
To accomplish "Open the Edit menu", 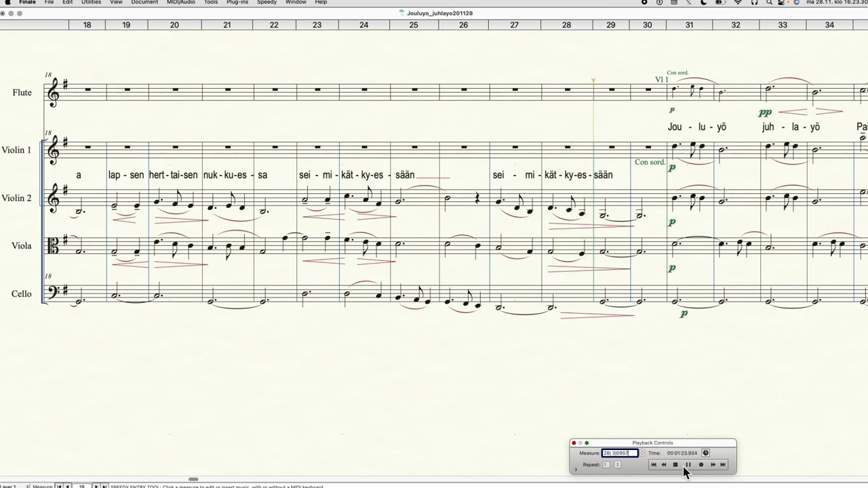I will (x=68, y=3).
